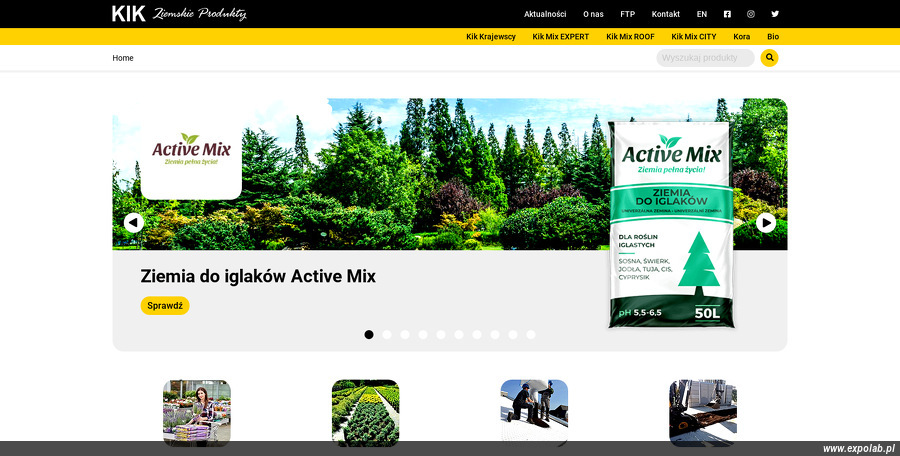Select the sixth carousel dot
Viewport: 900px width, 456px height.
click(459, 334)
